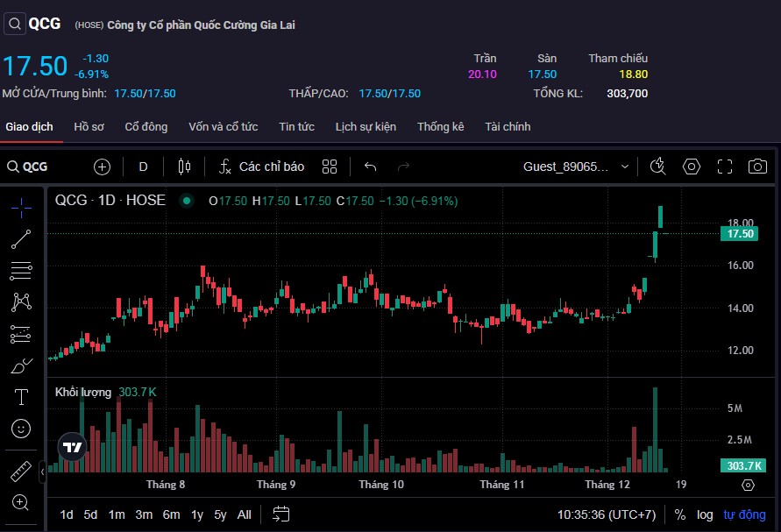Open the candlestick chart style menu
Viewport: 781px width, 532px height.
point(184,167)
